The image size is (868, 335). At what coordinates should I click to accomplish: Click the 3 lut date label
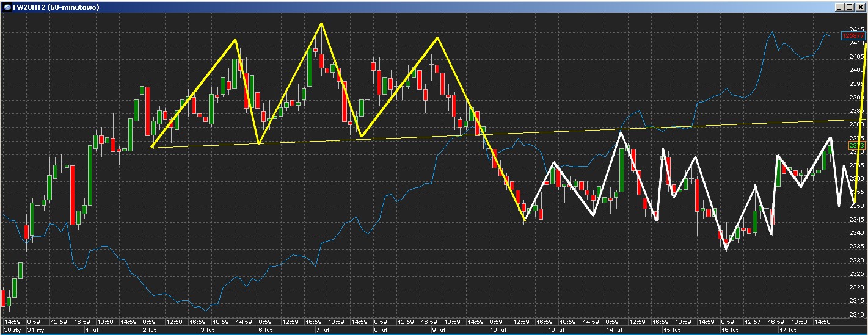point(206,330)
